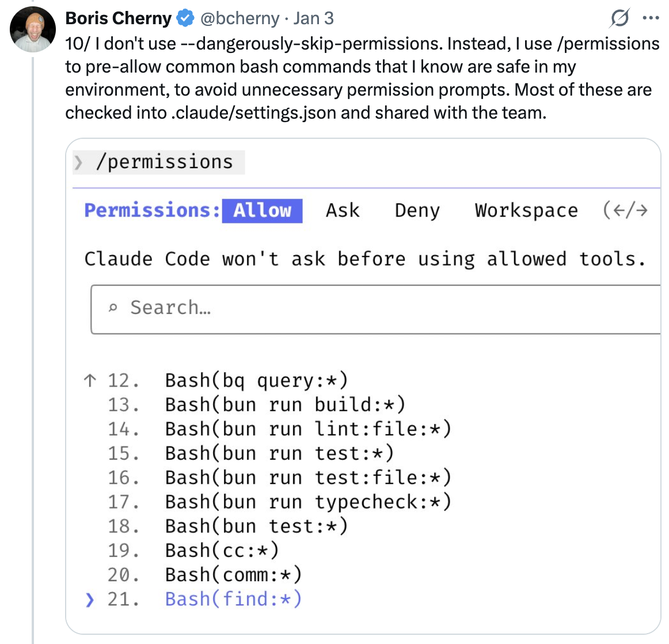Click the Jan 3 timestamp
Screen dimensions: 669x644
[x=314, y=18]
